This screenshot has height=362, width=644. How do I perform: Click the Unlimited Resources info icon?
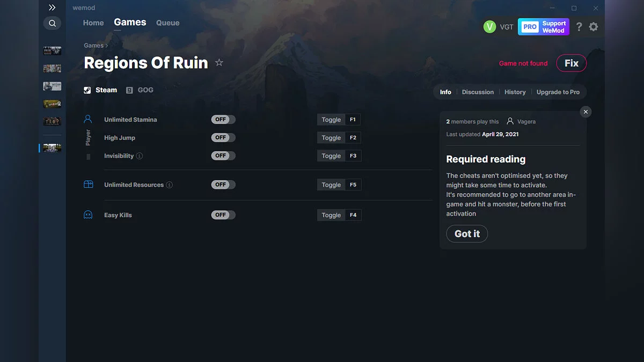pyautogui.click(x=170, y=185)
